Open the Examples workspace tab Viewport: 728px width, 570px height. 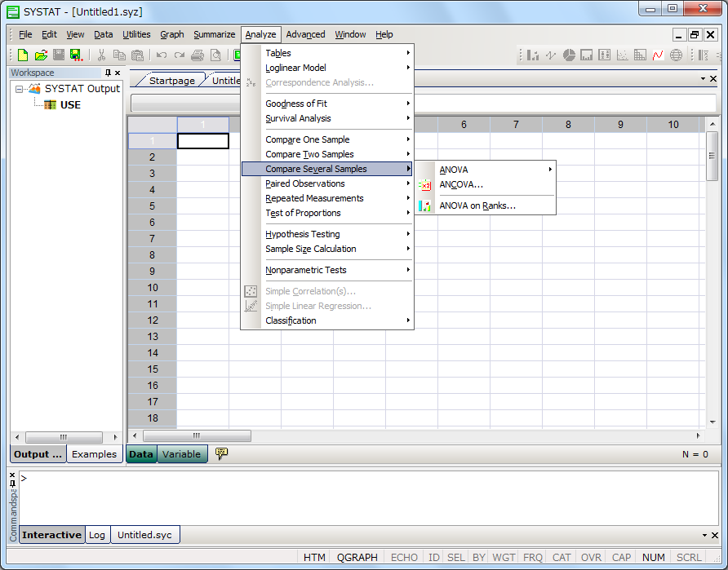[x=94, y=454]
